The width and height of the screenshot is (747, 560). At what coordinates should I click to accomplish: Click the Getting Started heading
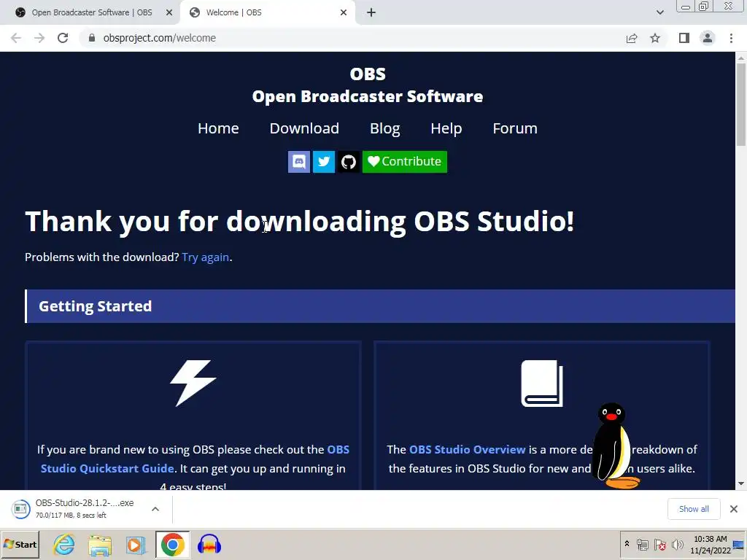pyautogui.click(x=96, y=306)
